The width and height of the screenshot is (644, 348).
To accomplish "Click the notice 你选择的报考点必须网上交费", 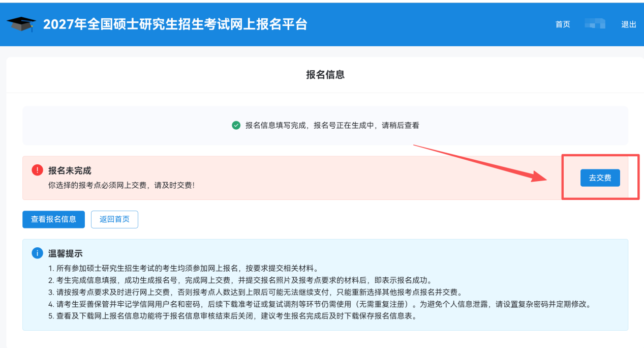I will tap(121, 185).
